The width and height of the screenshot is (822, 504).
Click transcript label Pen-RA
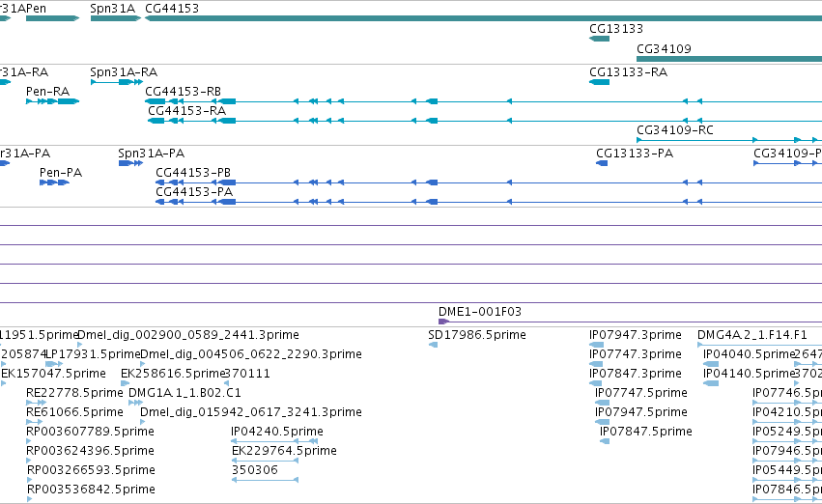click(x=47, y=92)
